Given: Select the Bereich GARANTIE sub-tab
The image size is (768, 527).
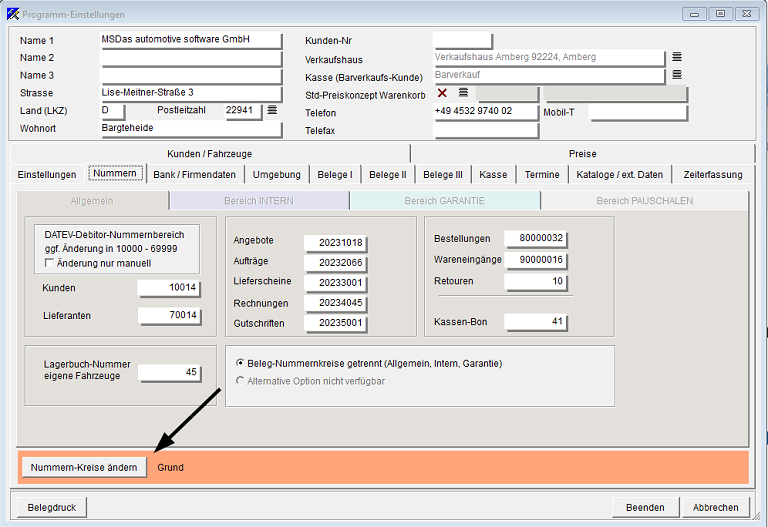Looking at the screenshot, I should click(x=445, y=201).
